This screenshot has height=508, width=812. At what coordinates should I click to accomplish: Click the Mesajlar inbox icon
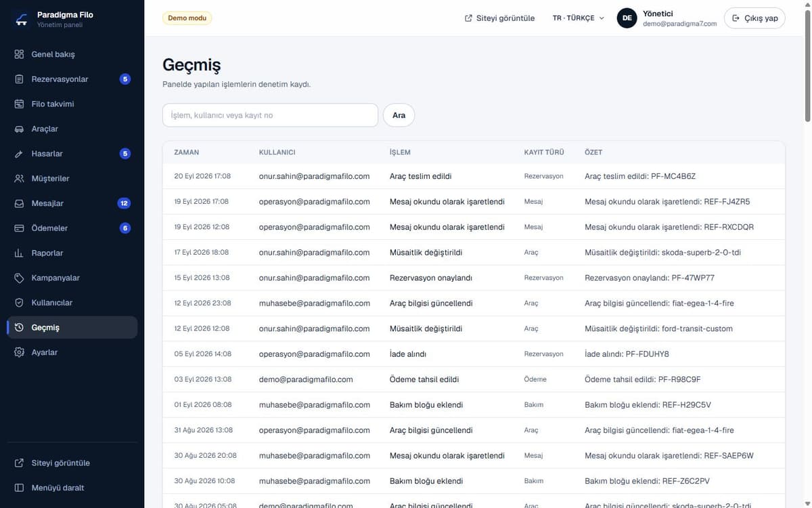coord(19,203)
